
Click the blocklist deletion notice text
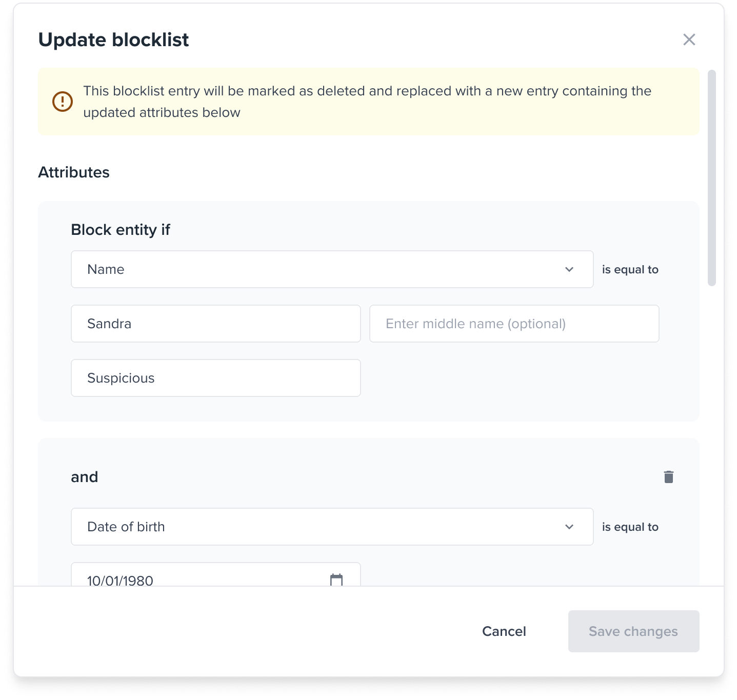[x=367, y=102]
